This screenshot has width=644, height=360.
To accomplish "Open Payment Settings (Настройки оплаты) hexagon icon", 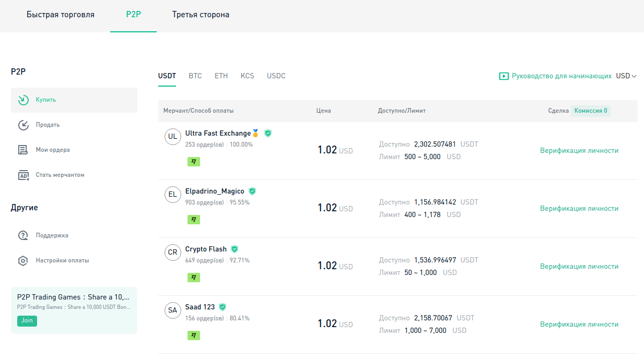I will tap(23, 260).
